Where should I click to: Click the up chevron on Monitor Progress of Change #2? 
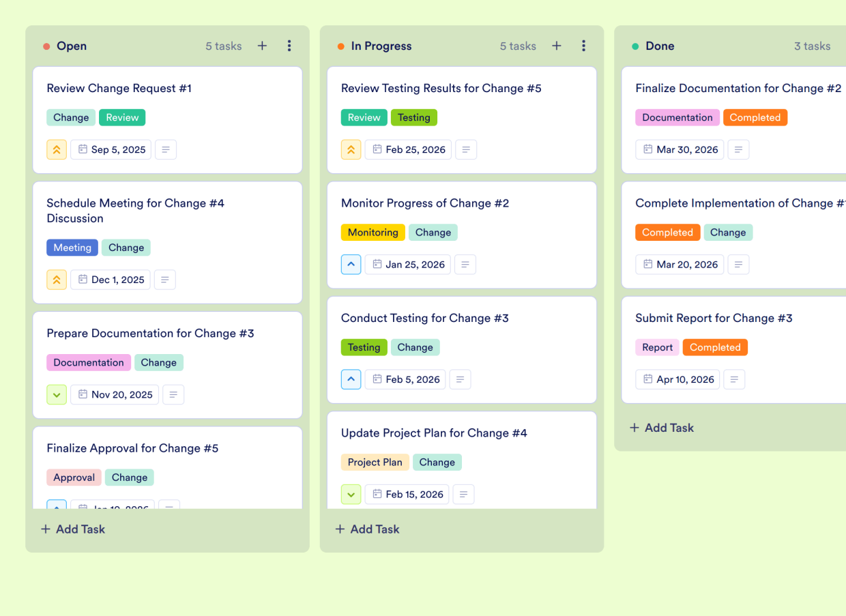(x=351, y=265)
